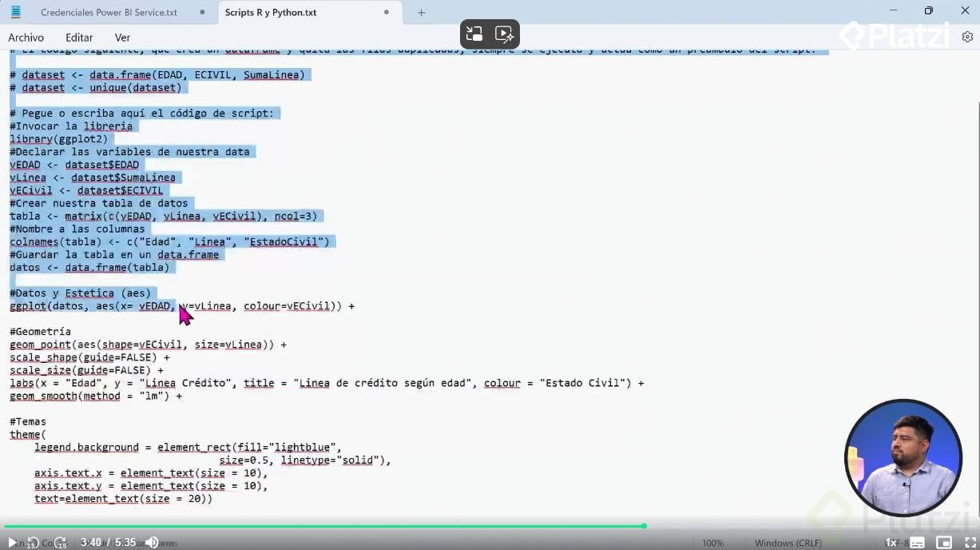The image size is (980, 550).
Task: Add a new Notepad tab
Action: tap(422, 12)
